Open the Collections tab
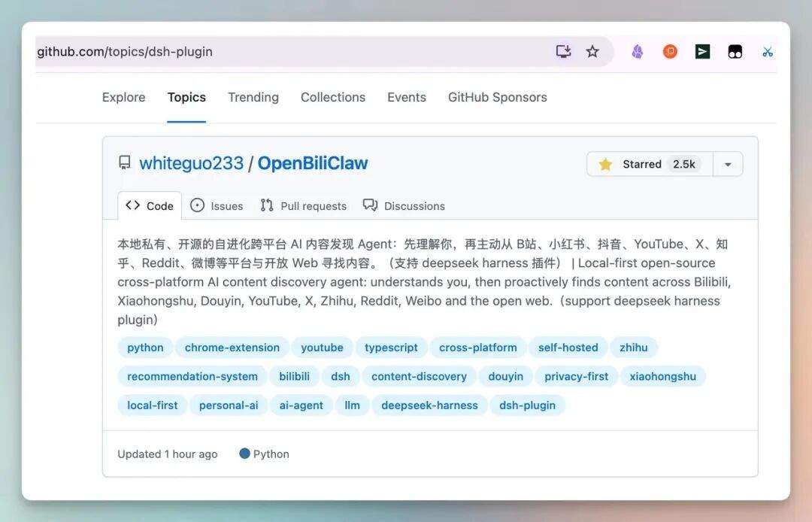This screenshot has height=522, width=812. [x=333, y=97]
